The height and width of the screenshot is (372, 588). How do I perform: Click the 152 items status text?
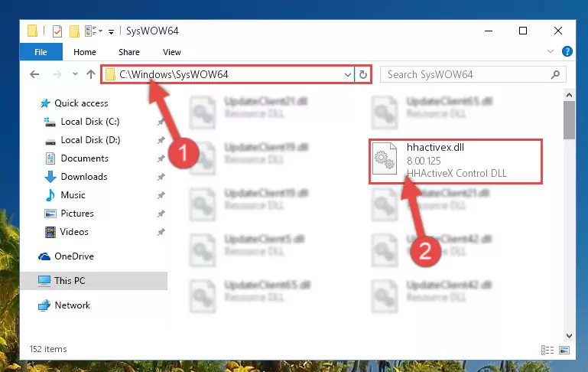[x=48, y=349]
